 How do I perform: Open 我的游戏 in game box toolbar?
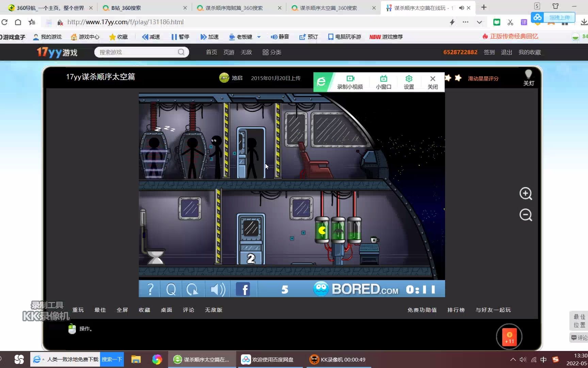[x=47, y=37]
